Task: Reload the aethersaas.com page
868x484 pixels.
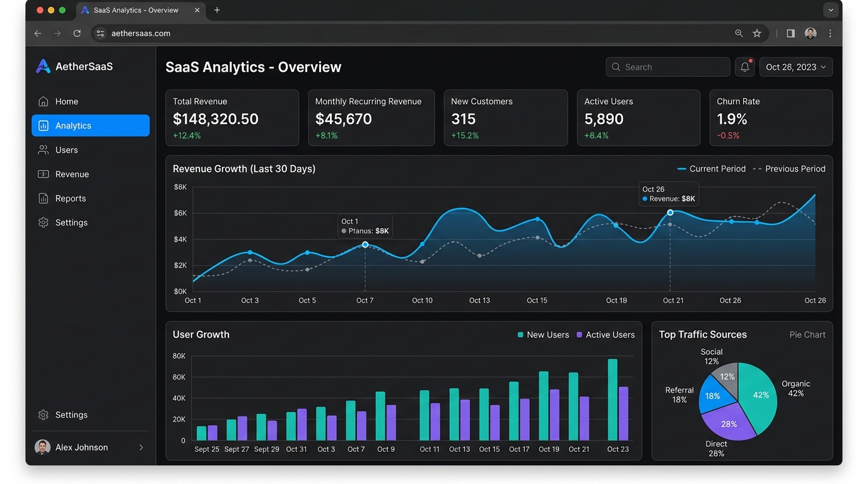Action: point(77,33)
